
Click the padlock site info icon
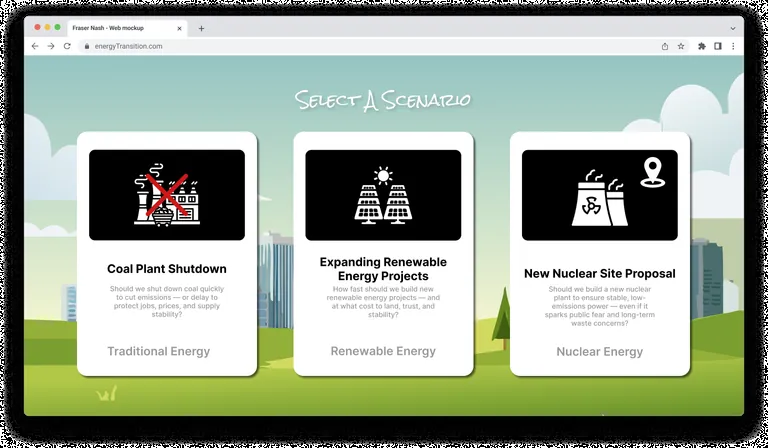pos(87,46)
